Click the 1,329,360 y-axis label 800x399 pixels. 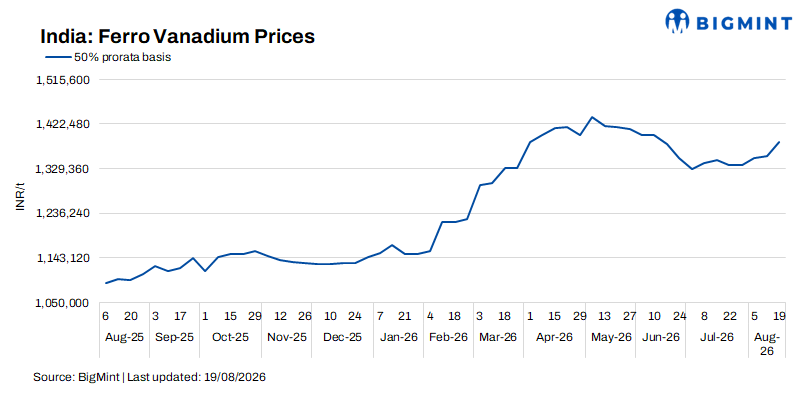pos(63,169)
